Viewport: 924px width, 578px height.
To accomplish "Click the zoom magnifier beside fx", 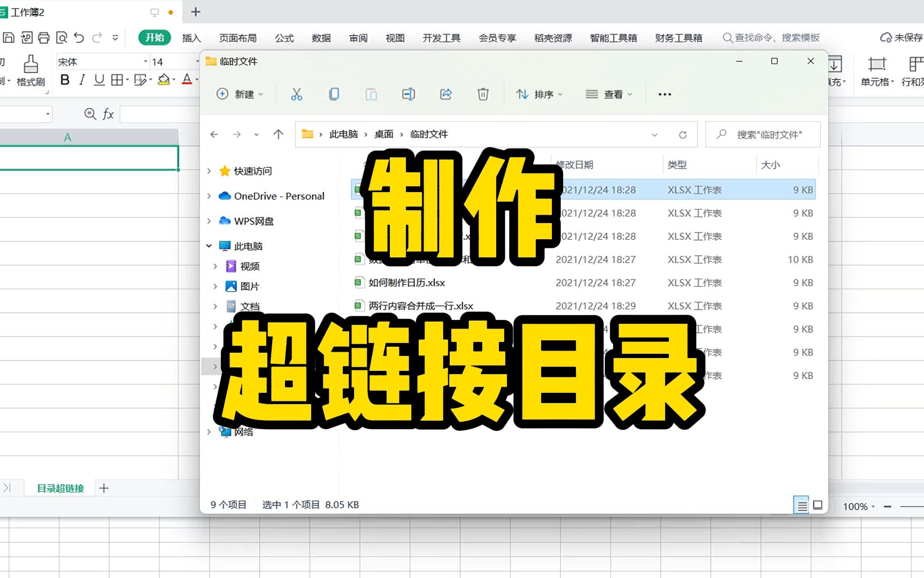I will [x=90, y=114].
